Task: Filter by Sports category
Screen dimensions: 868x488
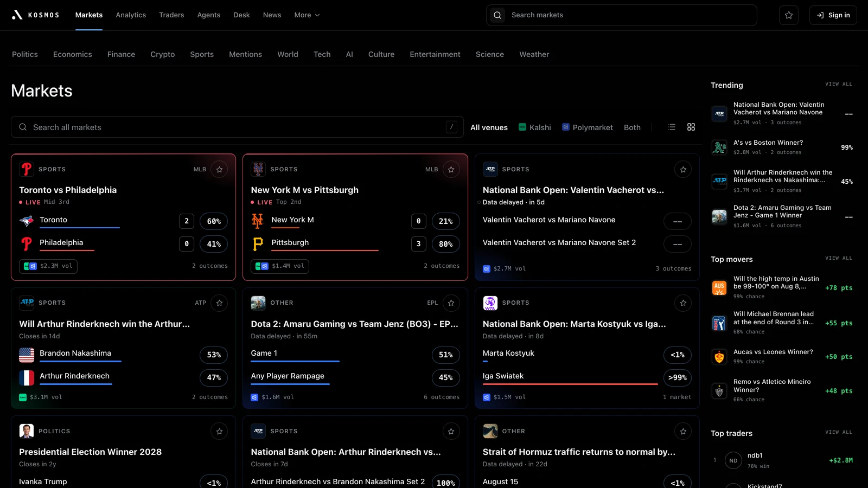Action: coord(202,54)
